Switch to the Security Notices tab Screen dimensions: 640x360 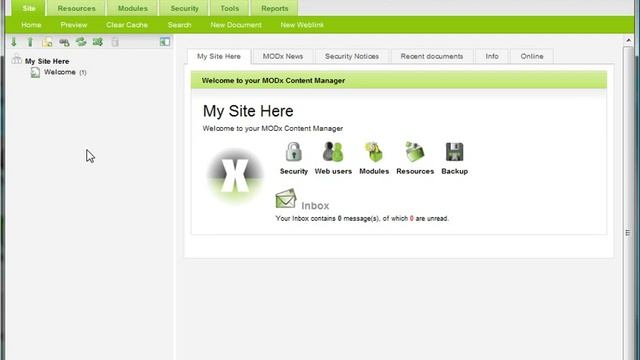(352, 56)
